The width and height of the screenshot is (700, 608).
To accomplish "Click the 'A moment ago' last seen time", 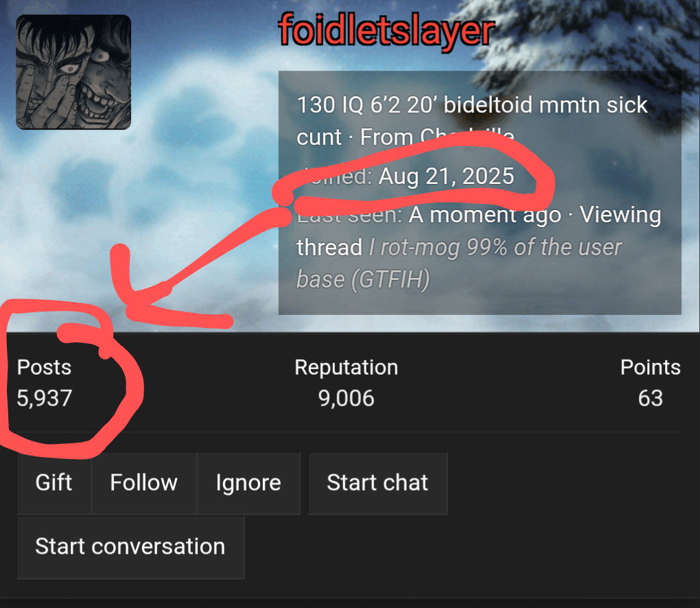I will click(x=485, y=215).
